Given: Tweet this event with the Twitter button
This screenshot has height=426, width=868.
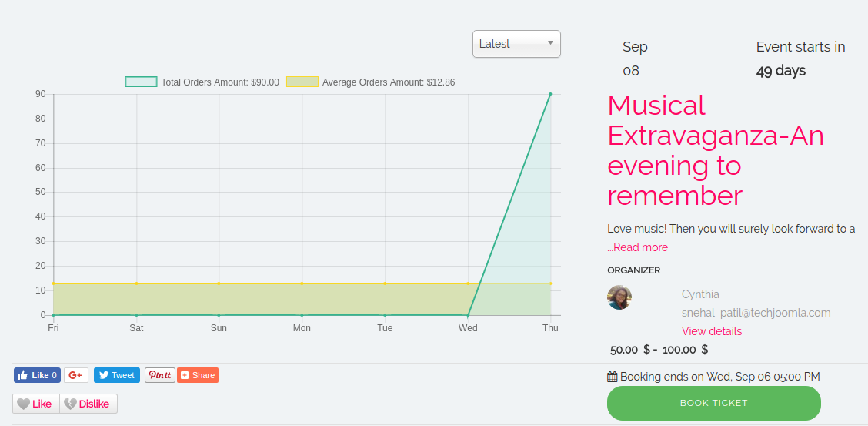Looking at the screenshot, I should (x=116, y=375).
